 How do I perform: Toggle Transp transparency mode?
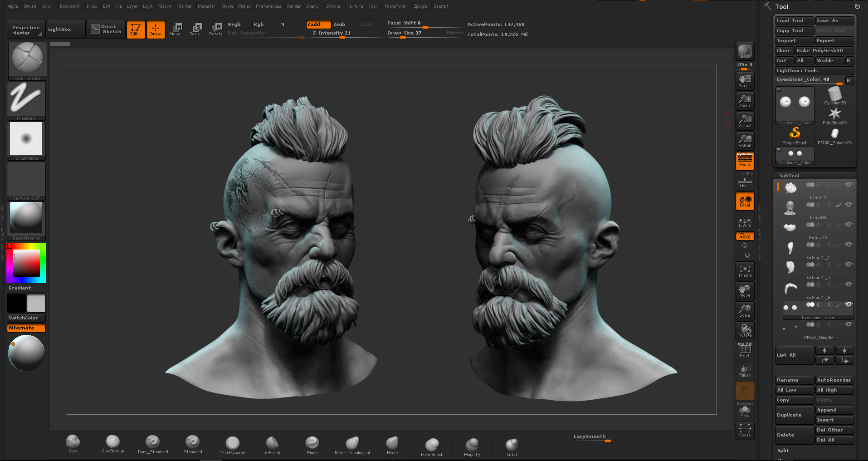coord(745,371)
